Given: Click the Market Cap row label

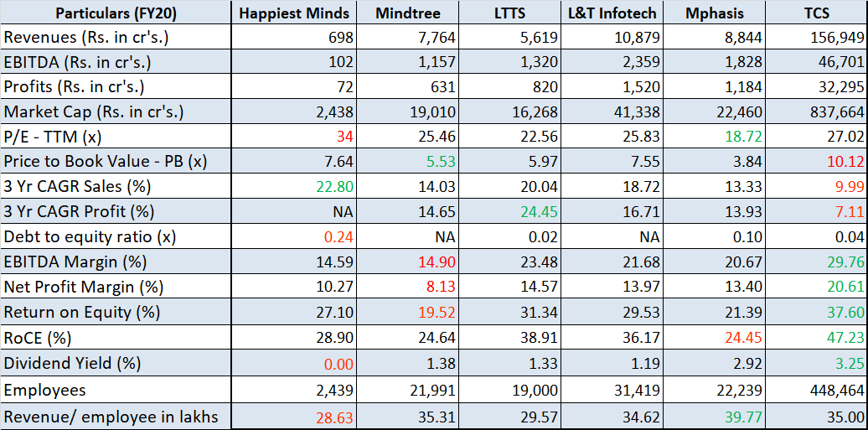Looking at the screenshot, I should tap(93, 112).
